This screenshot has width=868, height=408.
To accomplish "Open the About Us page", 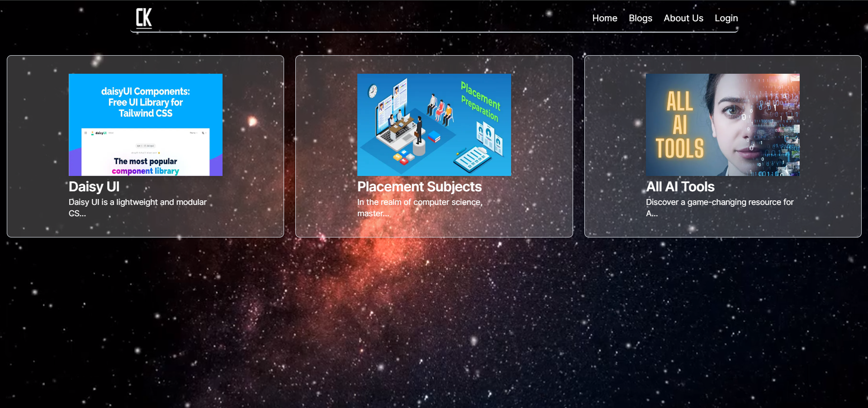I will 683,18.
